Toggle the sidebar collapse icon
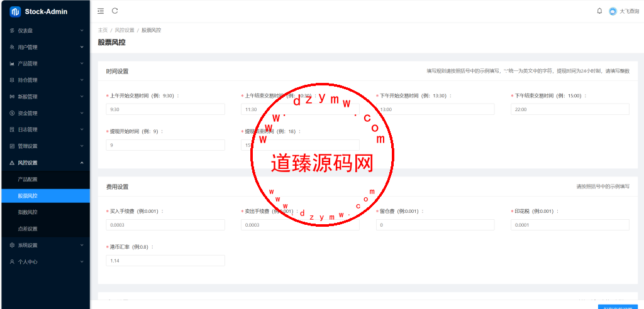The height and width of the screenshot is (309, 644). pos(101,11)
